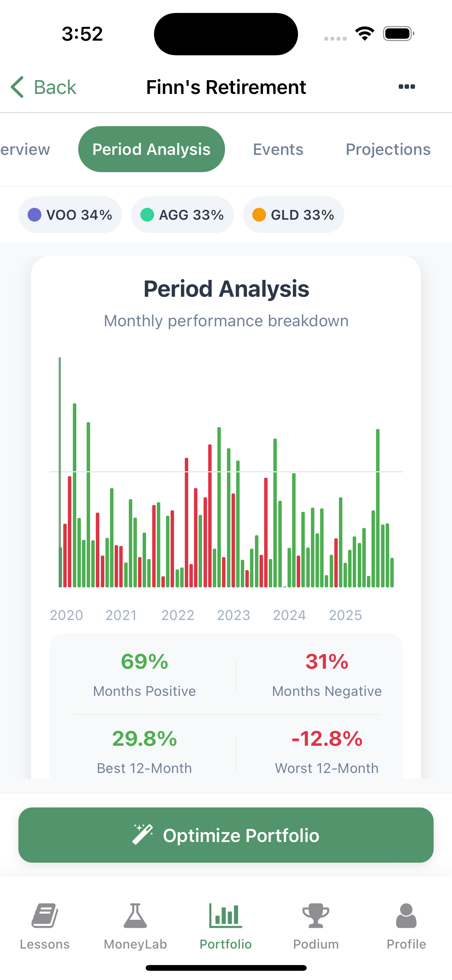Switch to the Projections tab
Viewport: 452px width, 980px height.
388,149
